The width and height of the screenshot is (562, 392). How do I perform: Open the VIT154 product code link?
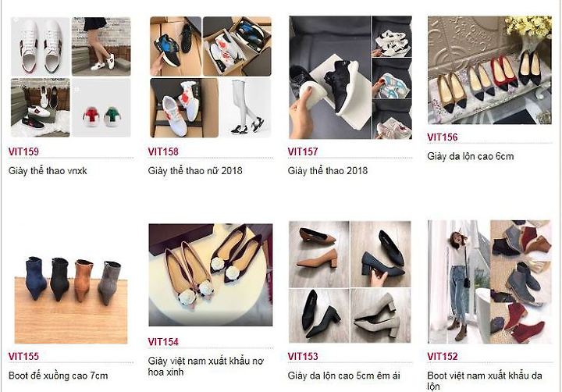(x=163, y=342)
